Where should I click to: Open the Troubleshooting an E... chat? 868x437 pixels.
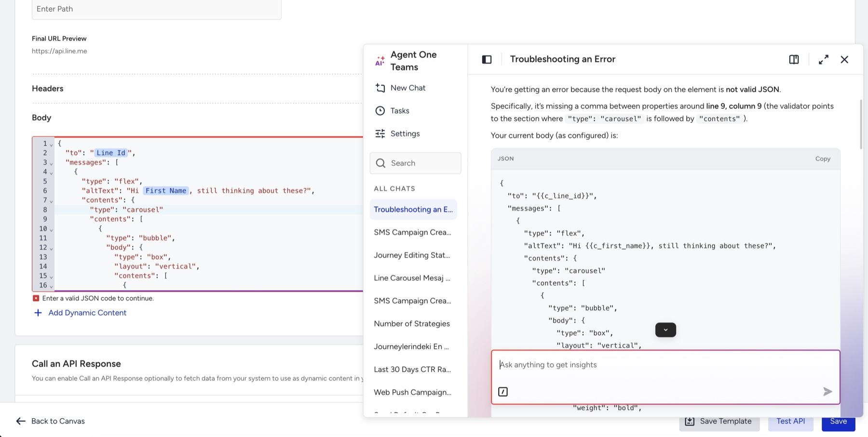413,210
